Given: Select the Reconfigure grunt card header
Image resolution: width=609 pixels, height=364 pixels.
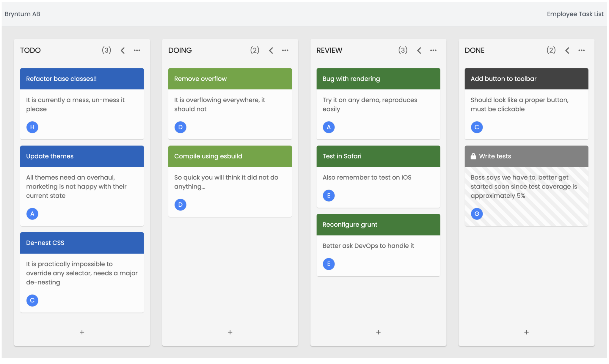Looking at the screenshot, I should pyautogui.click(x=378, y=225).
